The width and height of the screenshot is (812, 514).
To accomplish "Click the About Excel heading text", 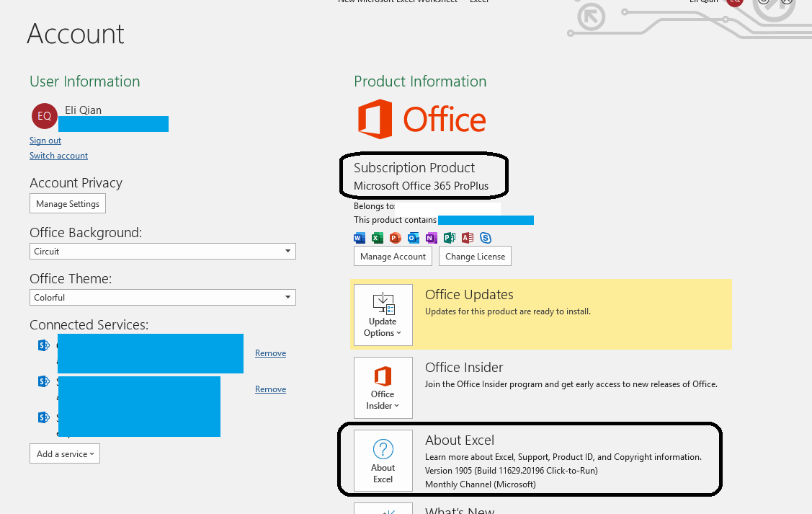I will pyautogui.click(x=460, y=440).
